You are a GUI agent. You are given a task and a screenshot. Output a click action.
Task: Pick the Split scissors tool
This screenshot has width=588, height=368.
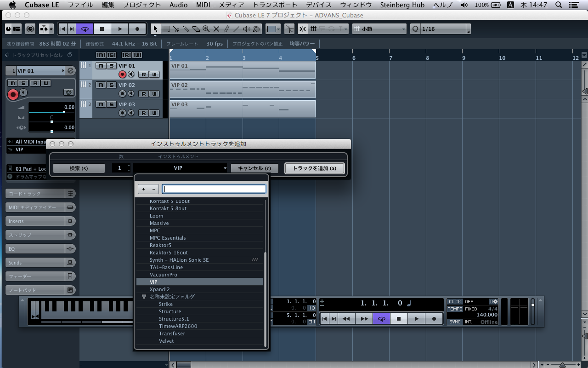point(176,29)
